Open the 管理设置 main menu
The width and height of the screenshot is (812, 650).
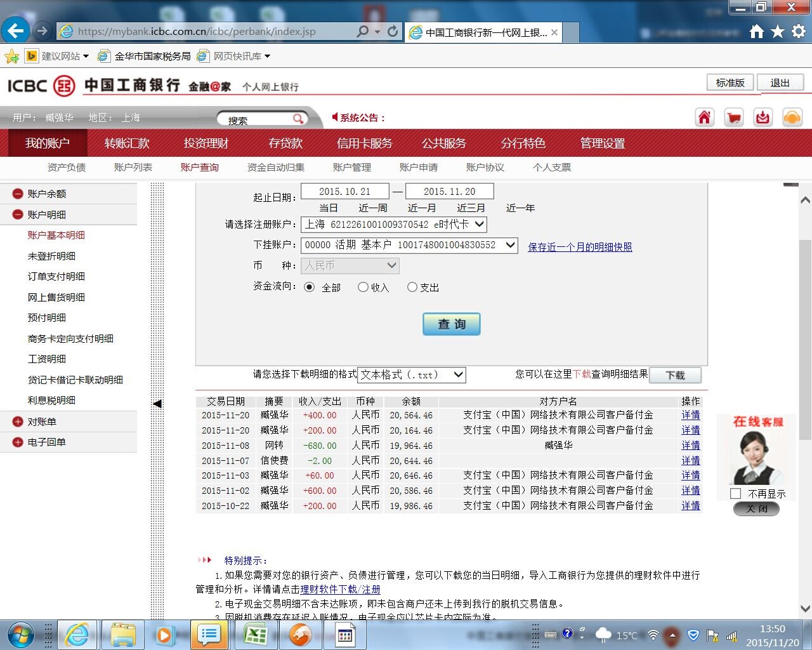pos(603,143)
